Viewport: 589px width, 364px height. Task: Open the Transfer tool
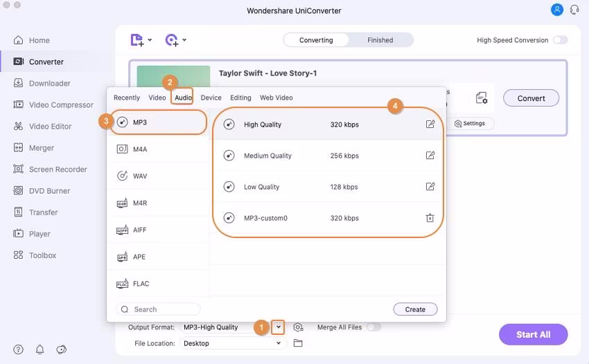pos(35,212)
